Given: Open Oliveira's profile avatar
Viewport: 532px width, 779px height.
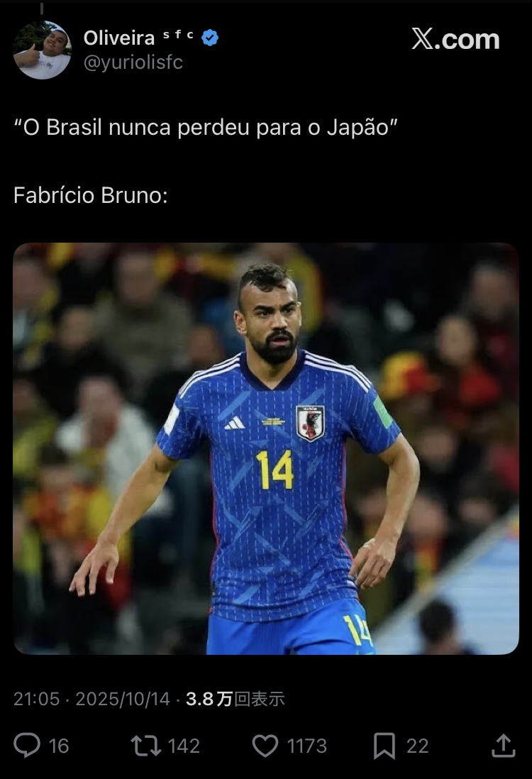Looking at the screenshot, I should click(43, 50).
